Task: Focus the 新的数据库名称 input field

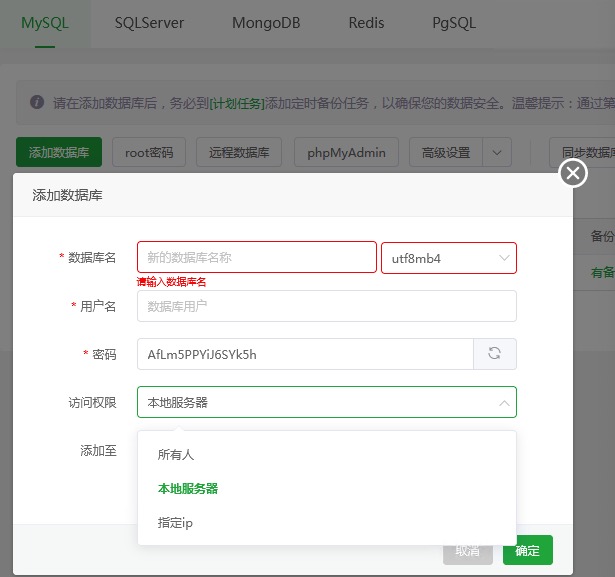Action: [257, 257]
